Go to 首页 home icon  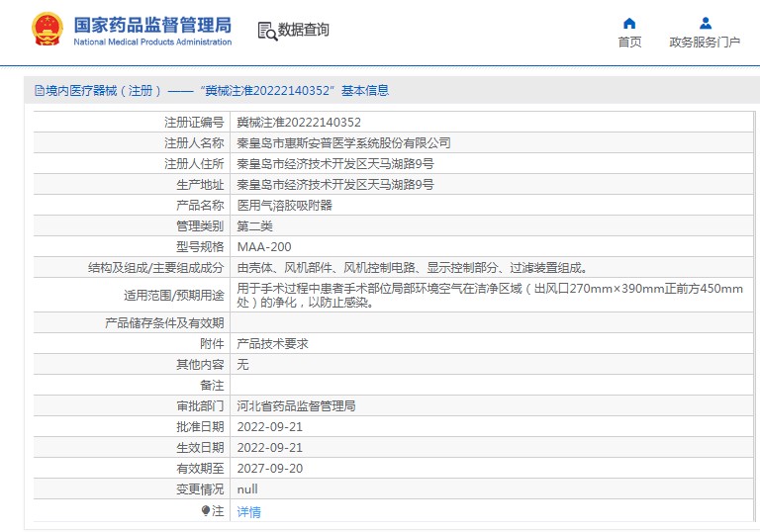[x=629, y=23]
